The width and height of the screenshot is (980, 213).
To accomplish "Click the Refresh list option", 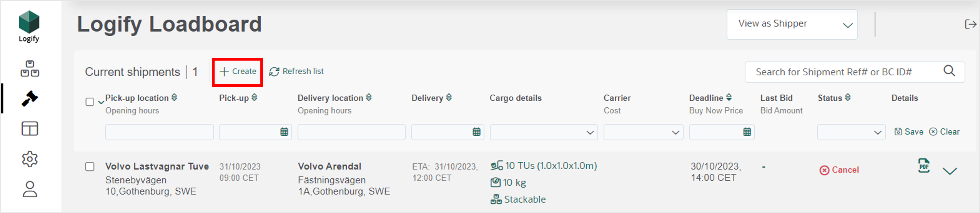I will tap(297, 71).
